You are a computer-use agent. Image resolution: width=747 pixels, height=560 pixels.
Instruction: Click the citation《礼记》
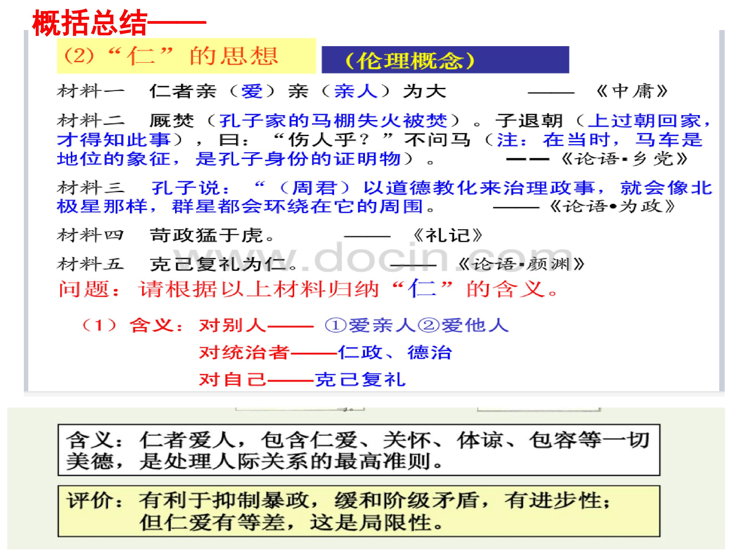(x=447, y=235)
